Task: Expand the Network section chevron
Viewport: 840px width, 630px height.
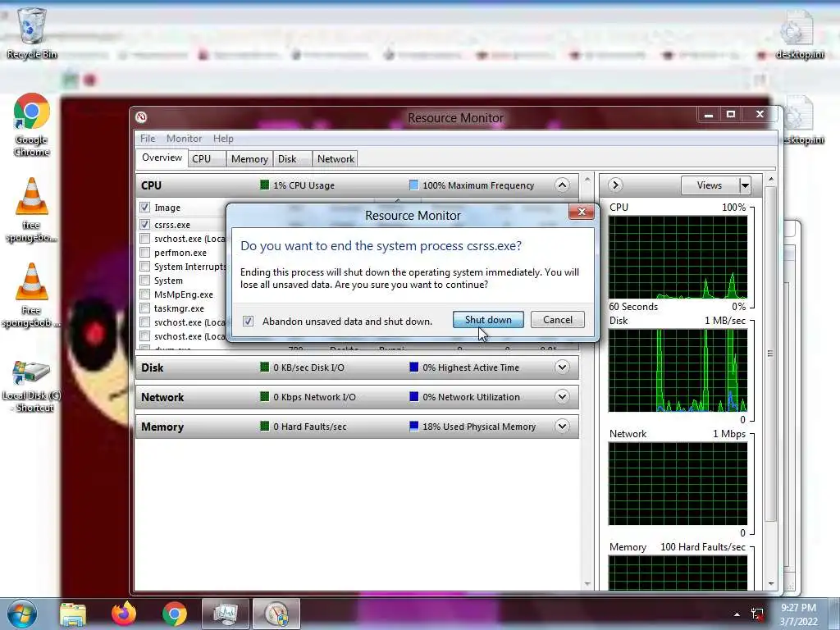Action: click(x=562, y=397)
